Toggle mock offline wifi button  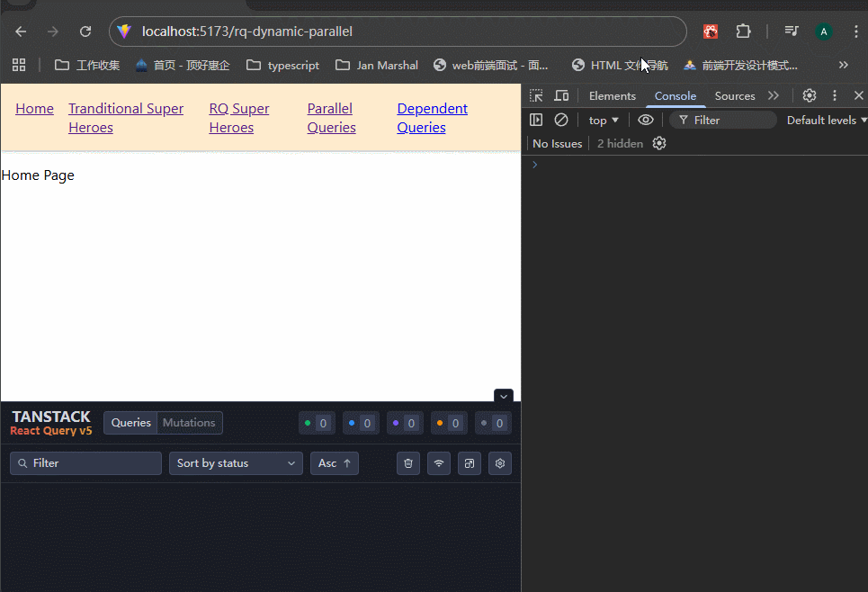(x=439, y=463)
